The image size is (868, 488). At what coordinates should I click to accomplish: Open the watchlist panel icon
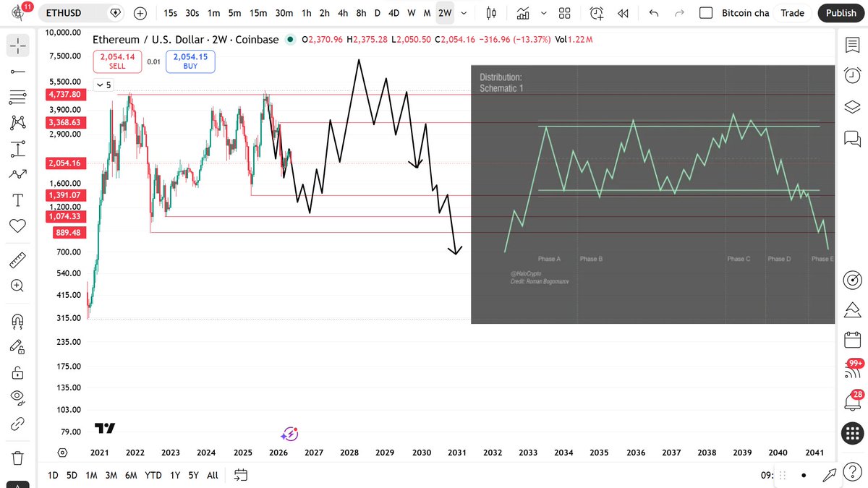[853, 46]
